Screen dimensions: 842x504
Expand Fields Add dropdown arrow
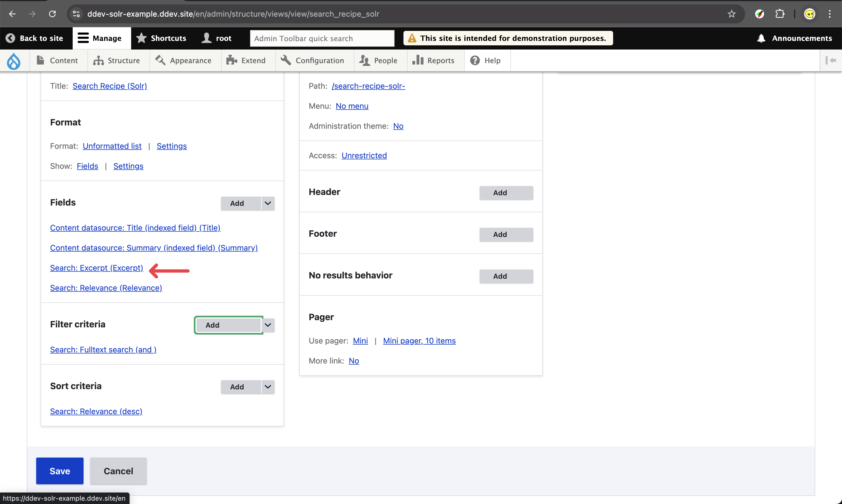click(268, 203)
